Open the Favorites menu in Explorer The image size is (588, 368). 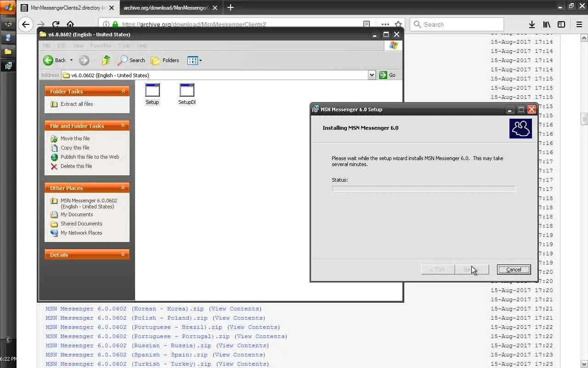pyautogui.click(x=101, y=46)
